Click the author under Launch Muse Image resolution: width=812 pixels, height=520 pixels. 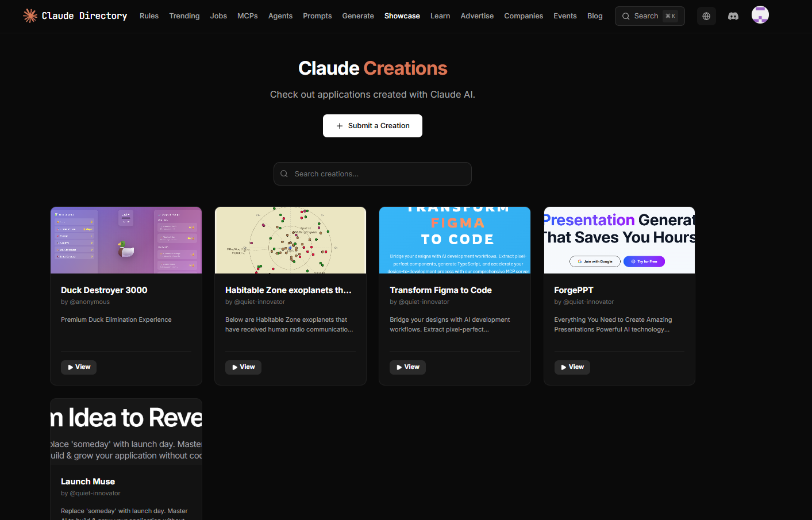(91, 493)
